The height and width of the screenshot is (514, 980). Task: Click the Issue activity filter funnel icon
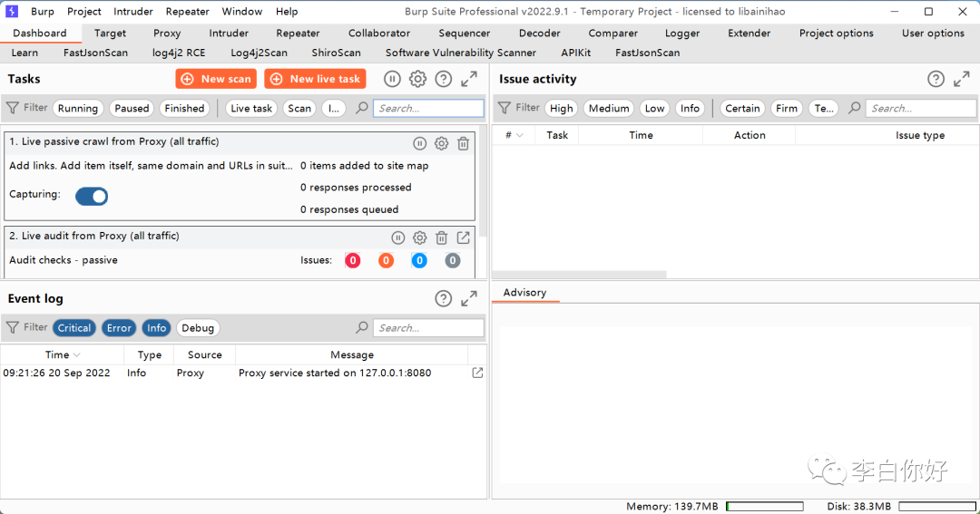coord(505,108)
